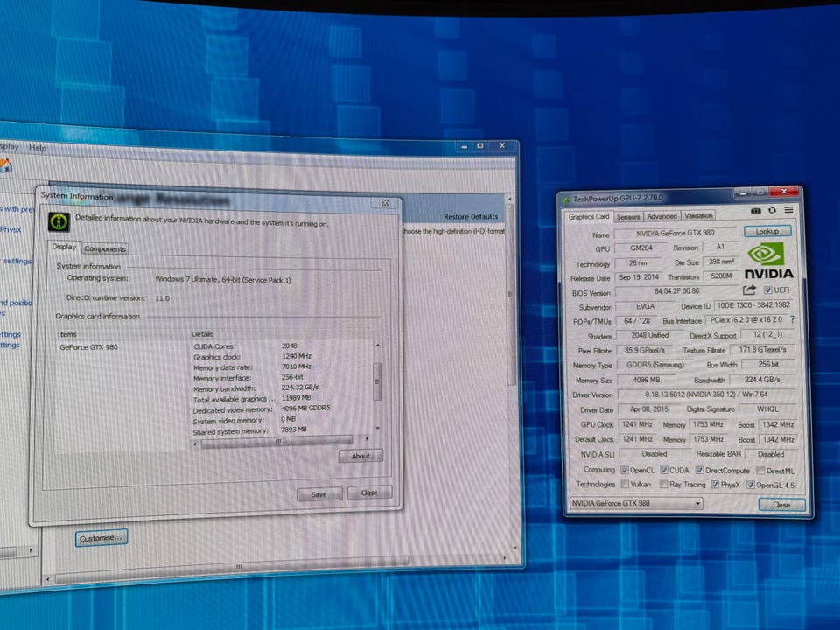
Task: Open the Advanced tab in GPU-Z
Action: point(661,216)
